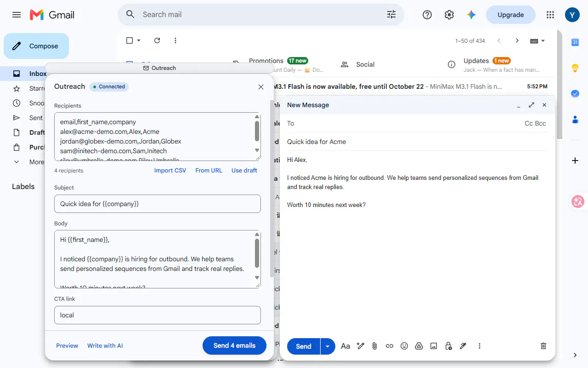Insert photo in New Message
588x368 pixels.
tap(434, 346)
